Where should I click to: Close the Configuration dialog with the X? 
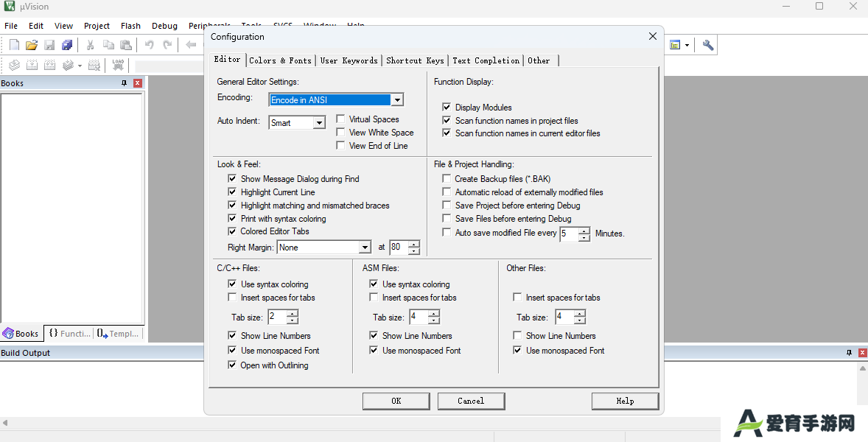tap(653, 36)
